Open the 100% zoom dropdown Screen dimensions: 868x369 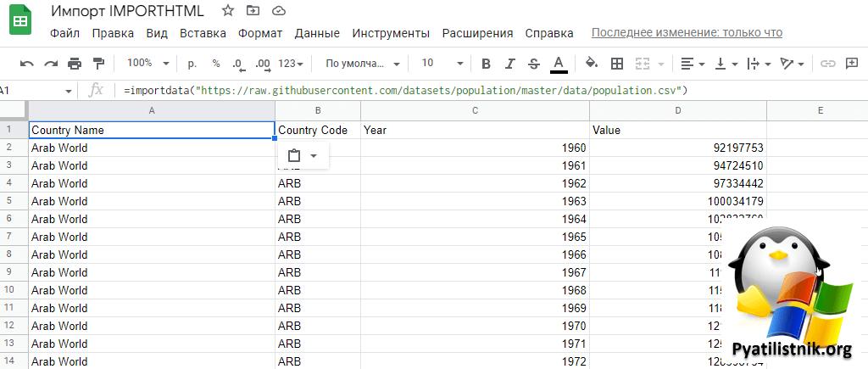coord(147,64)
